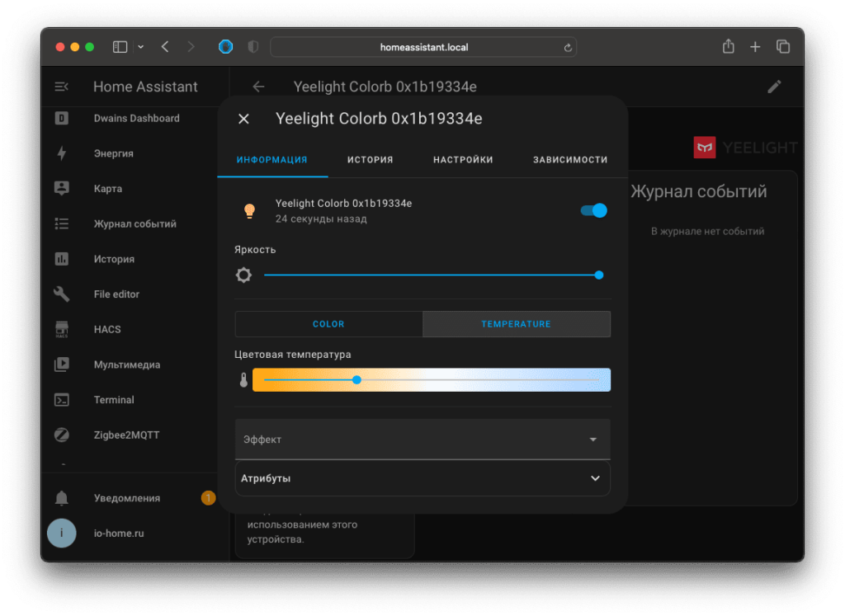This screenshot has width=845, height=616.
Task: Click the HACS store icon
Action: click(x=61, y=329)
